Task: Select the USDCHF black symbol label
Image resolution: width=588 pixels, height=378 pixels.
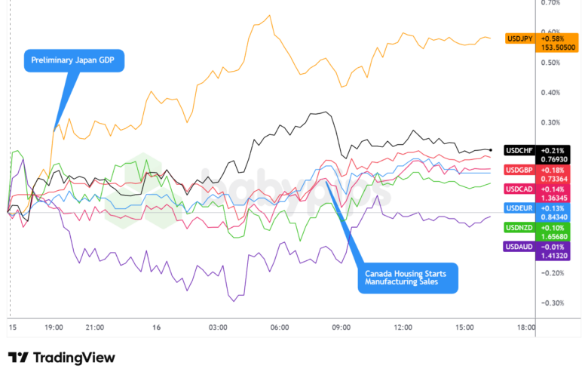Action: click(519, 149)
